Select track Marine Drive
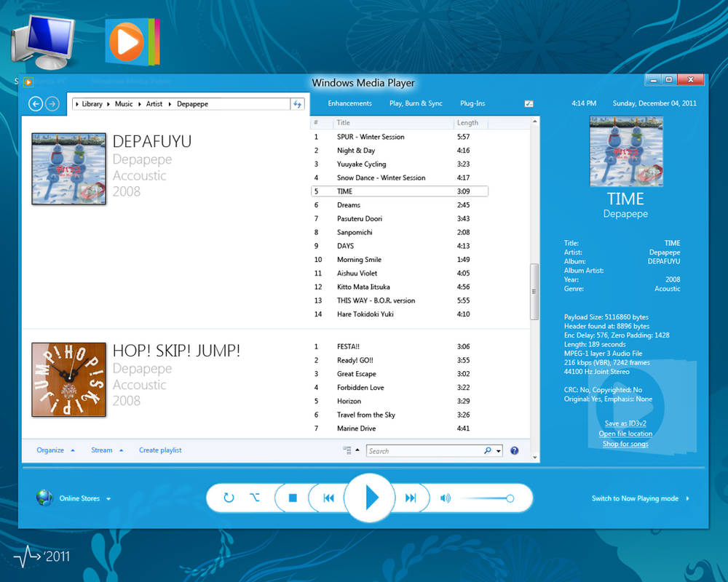The image size is (728, 582). click(399, 428)
